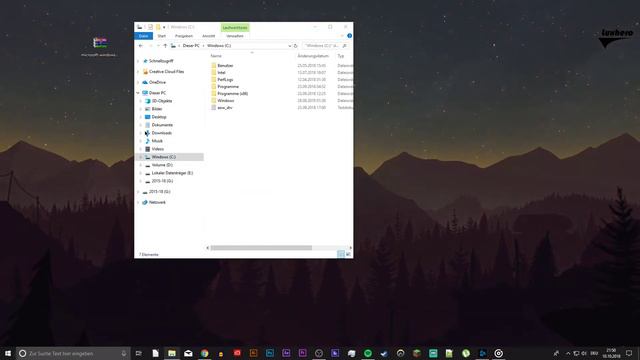Click the Laufwerktools contextual tab
This screenshot has width=640, height=360.
point(235,27)
